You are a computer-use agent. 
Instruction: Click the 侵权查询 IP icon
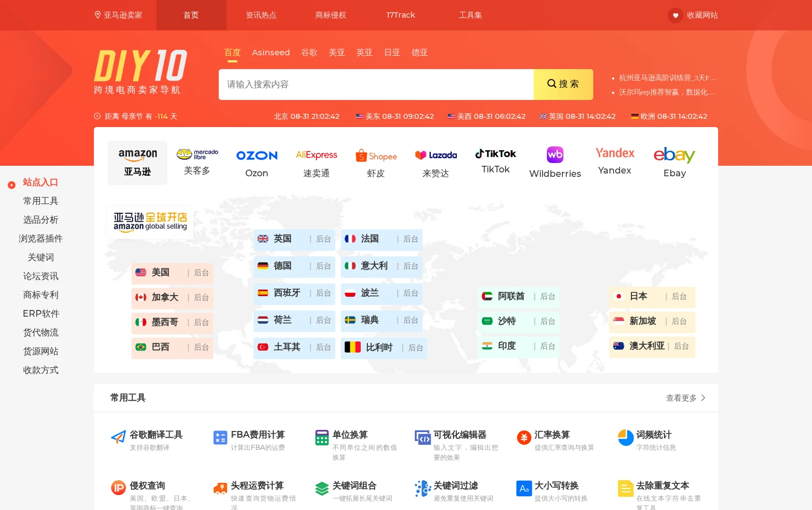coord(118,487)
